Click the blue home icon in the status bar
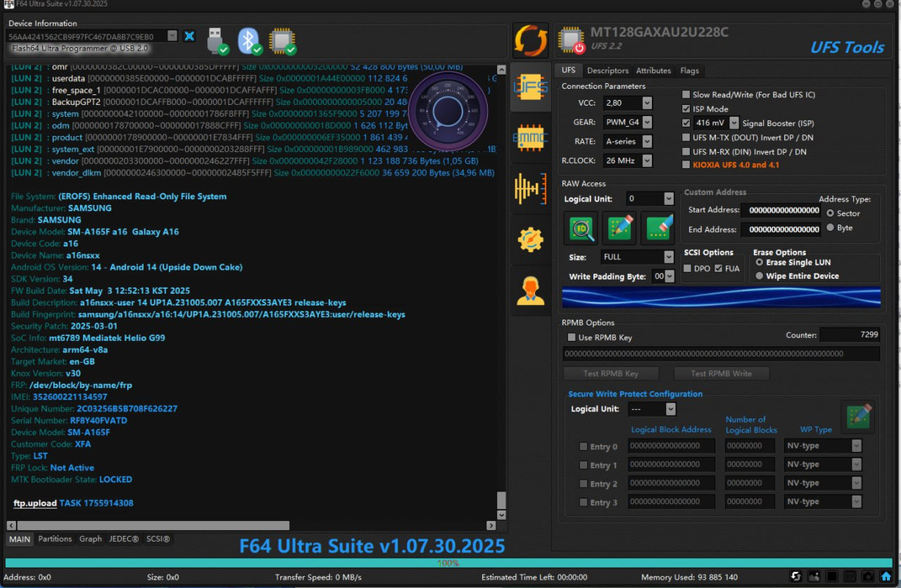Viewport: 901px width, 588px height. tap(886, 577)
